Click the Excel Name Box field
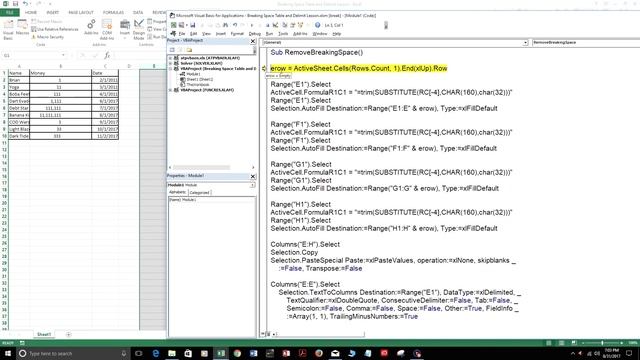Screen dimensions: 640x360 point(32,55)
